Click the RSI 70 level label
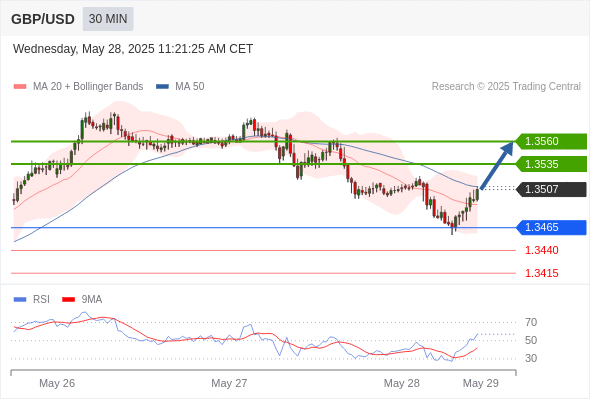 (531, 322)
